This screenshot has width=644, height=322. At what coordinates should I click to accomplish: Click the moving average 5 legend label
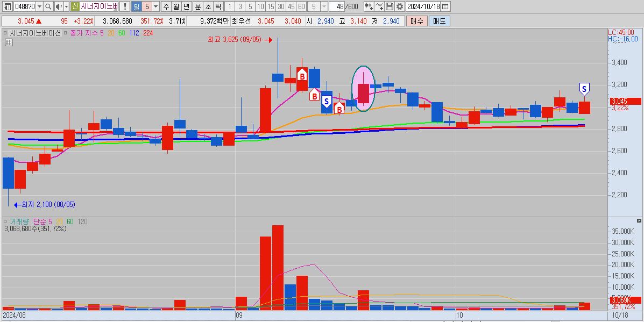click(102, 33)
